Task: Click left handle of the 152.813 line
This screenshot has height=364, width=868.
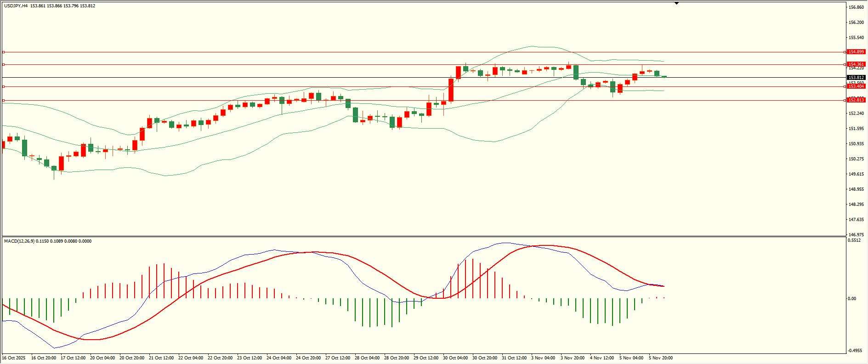Action: click(x=3, y=100)
